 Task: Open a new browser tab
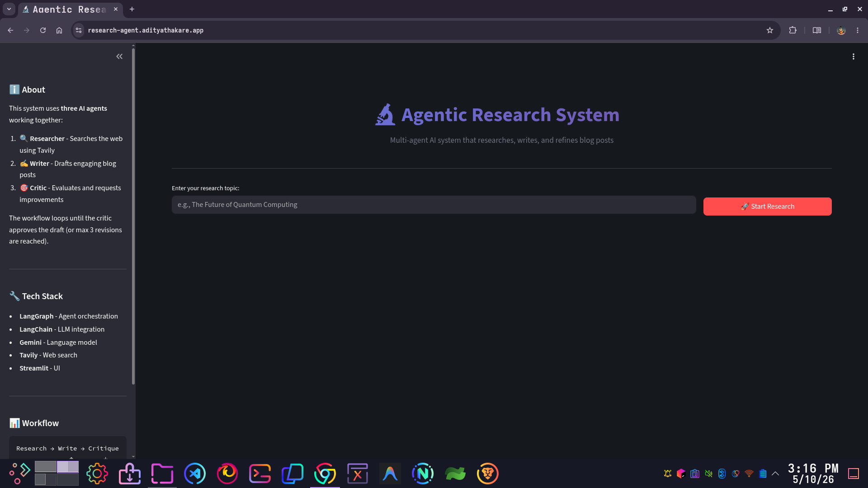[x=132, y=9]
